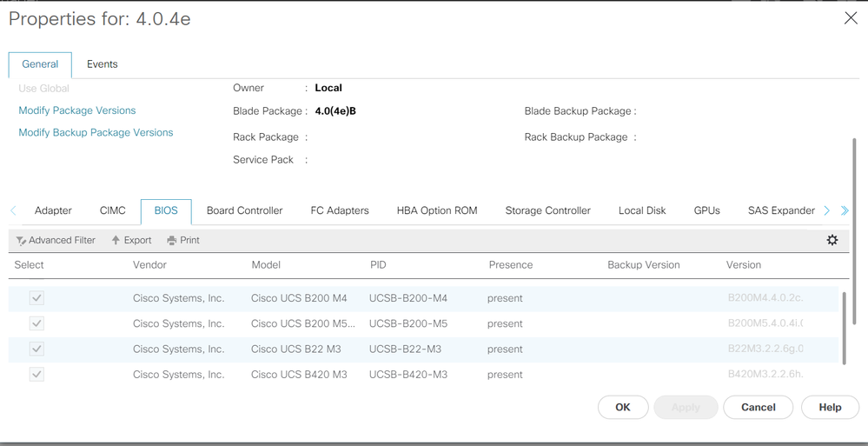The width and height of the screenshot is (868, 446).
Task: Sort by the Model column header
Action: click(266, 265)
